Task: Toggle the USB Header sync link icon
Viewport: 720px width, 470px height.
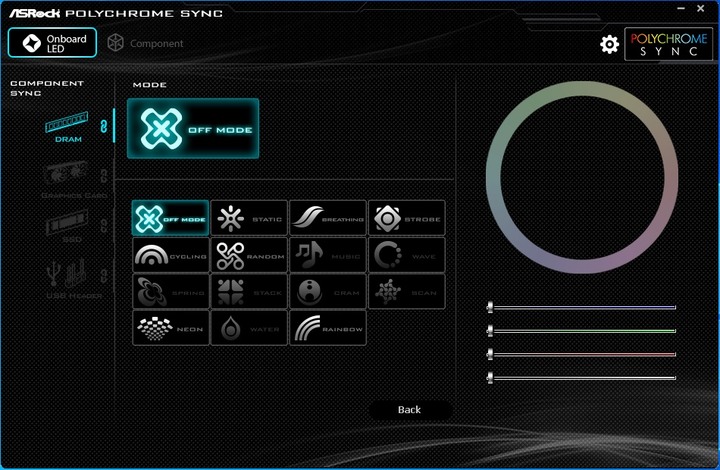Action: tap(104, 275)
